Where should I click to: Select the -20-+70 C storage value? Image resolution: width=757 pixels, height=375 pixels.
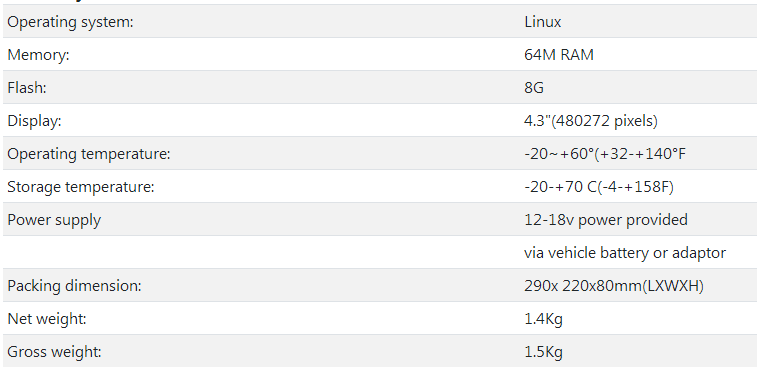(x=599, y=187)
